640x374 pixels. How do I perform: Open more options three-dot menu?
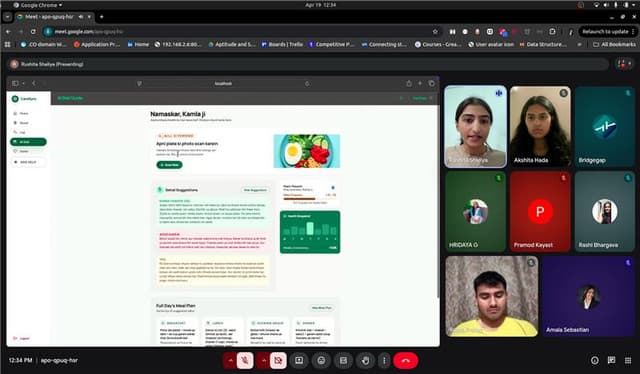(x=384, y=361)
